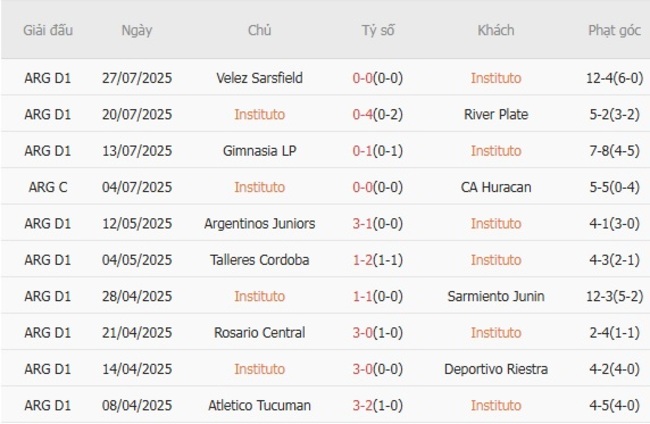The height and width of the screenshot is (424, 650).
Task: Click the "Phạt góc" column header
Action: (614, 30)
